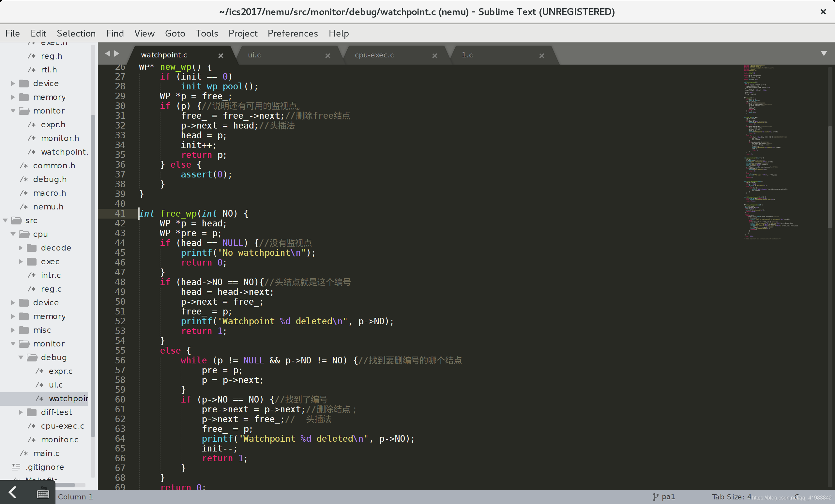Image resolution: width=835 pixels, height=504 pixels.
Task: Go to previous tab with left arrow
Action: click(108, 53)
